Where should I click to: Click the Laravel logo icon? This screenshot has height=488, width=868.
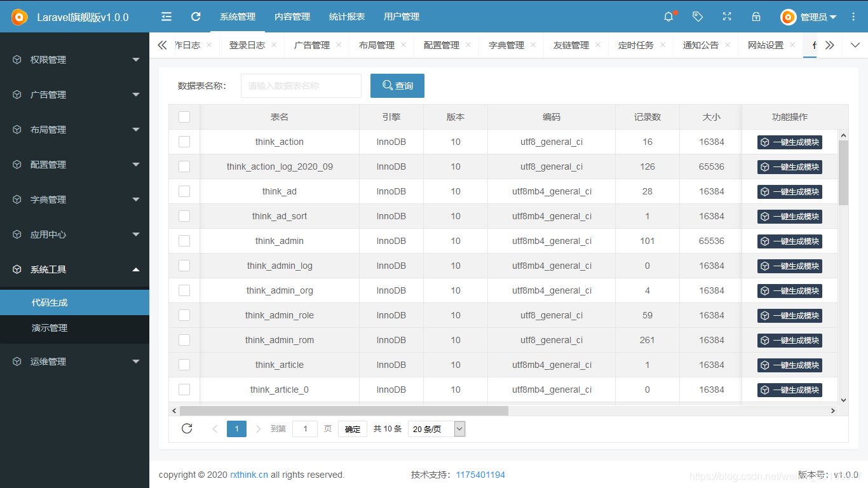(20, 17)
